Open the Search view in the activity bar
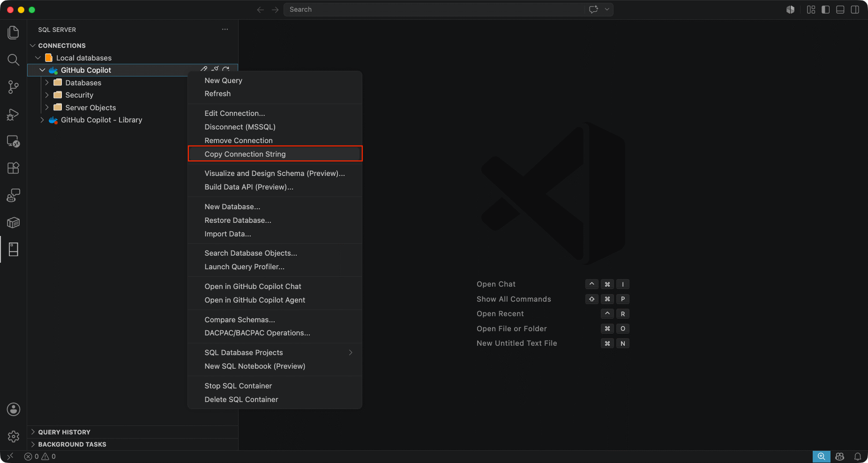868x463 pixels. [x=14, y=60]
